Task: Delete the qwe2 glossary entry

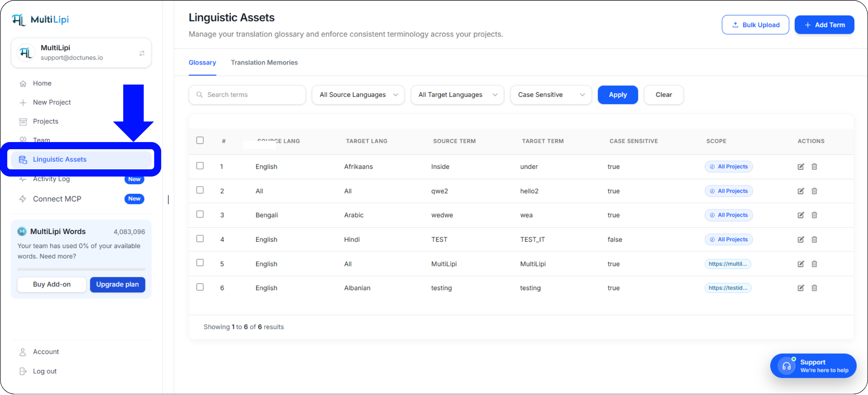Action: 814,191
